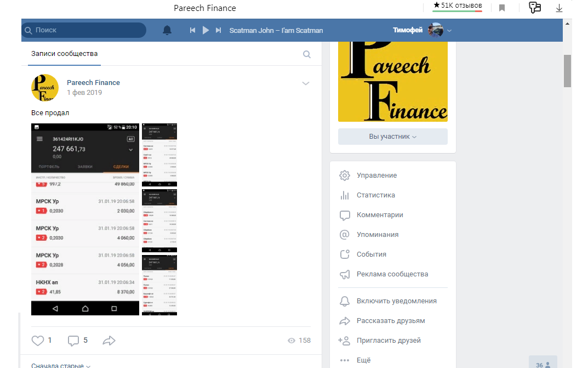The height and width of the screenshot is (368, 588).
Task: Click the vertical scrollbar thumb
Action: point(567,71)
